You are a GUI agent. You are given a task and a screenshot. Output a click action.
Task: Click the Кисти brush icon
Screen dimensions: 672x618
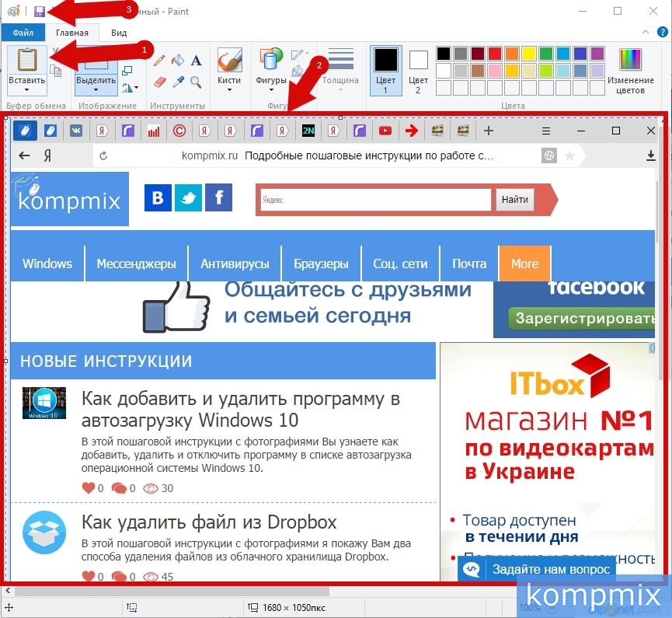(x=229, y=60)
